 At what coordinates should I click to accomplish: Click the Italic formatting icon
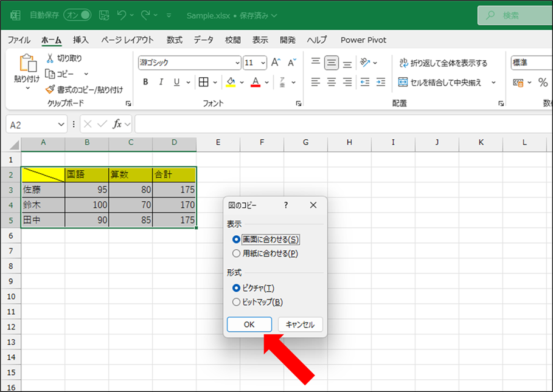[161, 82]
